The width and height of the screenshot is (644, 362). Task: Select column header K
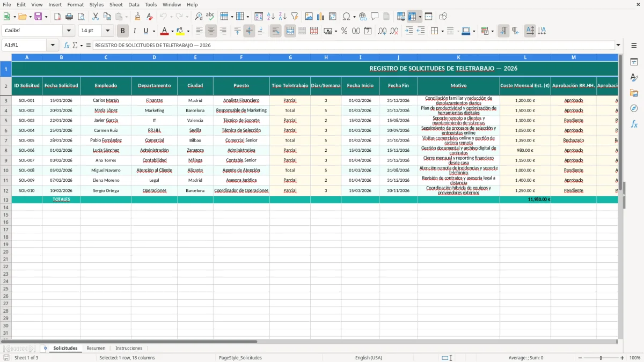click(x=458, y=57)
